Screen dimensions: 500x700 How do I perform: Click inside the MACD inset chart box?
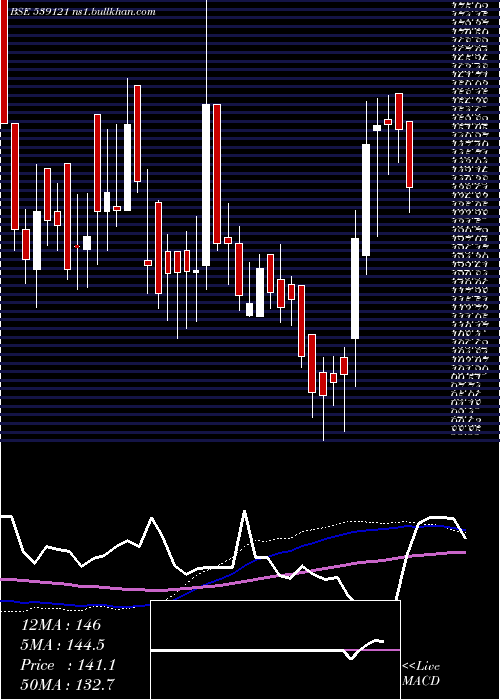275,650
